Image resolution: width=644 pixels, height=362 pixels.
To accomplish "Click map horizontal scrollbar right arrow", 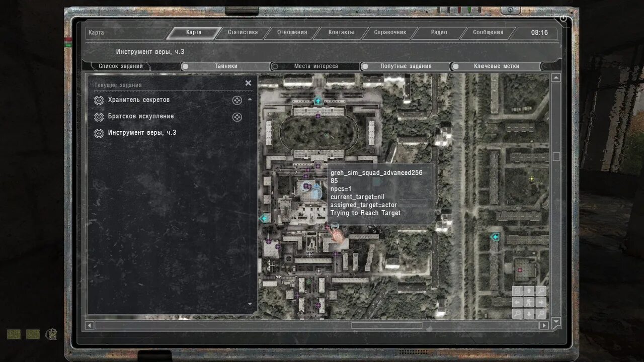I will [x=544, y=326].
